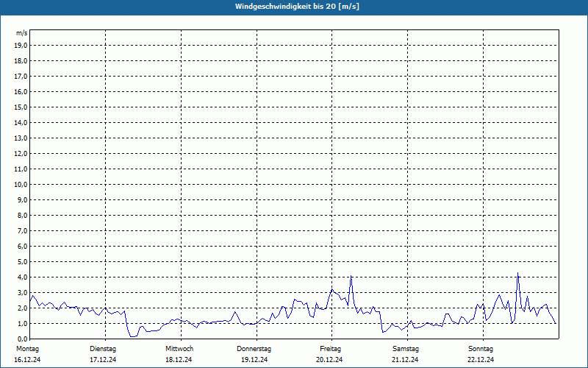Viewport: 588px width, 368px height.
Task: Click the date 17.12.24
Action: [103, 360]
